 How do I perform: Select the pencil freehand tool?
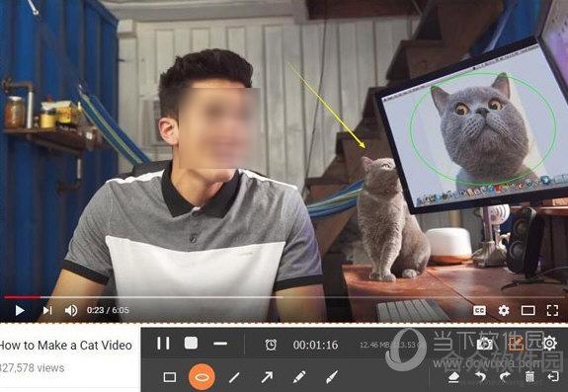(x=299, y=377)
